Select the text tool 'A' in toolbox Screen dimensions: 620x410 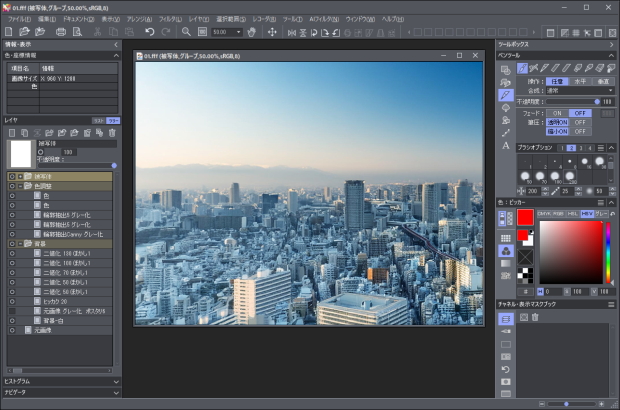coord(506,145)
